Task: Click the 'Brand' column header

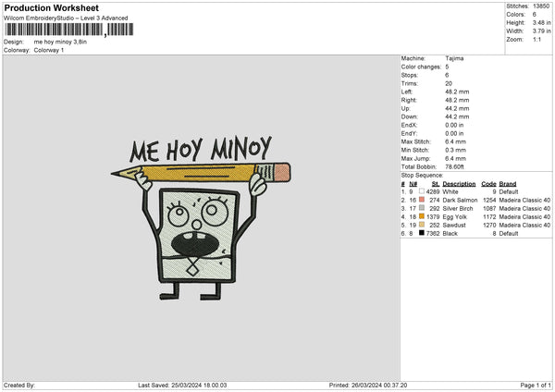Action: coord(508,184)
